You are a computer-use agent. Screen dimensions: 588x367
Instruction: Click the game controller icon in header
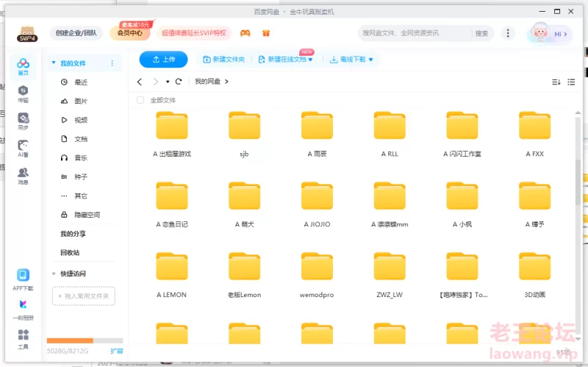click(x=245, y=33)
